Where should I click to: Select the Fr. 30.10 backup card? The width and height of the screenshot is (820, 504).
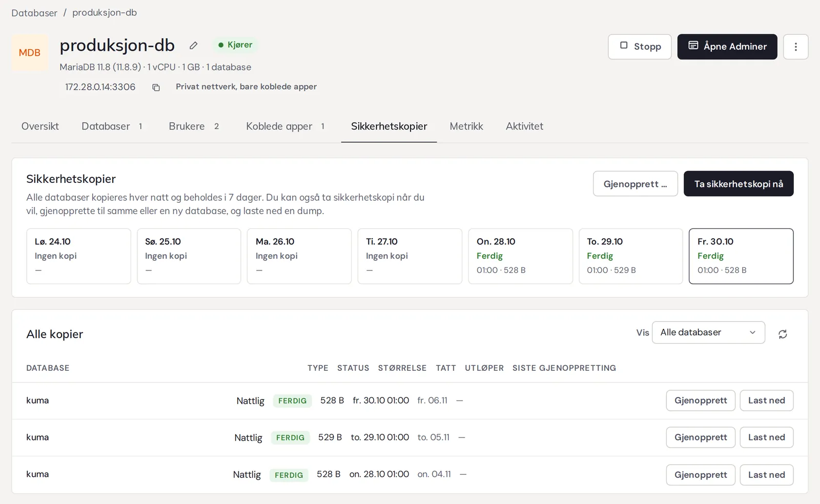(x=741, y=256)
